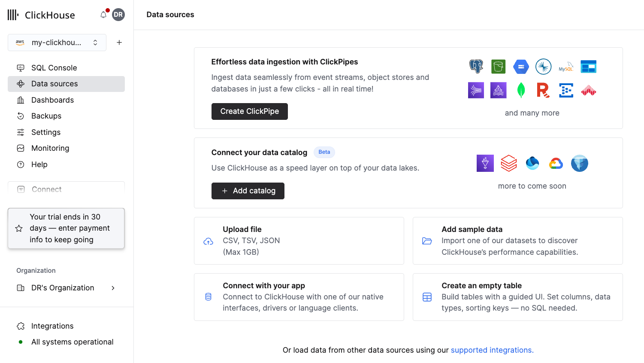
Task: Select the green Amazon S3 bucket icon
Action: coord(499,67)
